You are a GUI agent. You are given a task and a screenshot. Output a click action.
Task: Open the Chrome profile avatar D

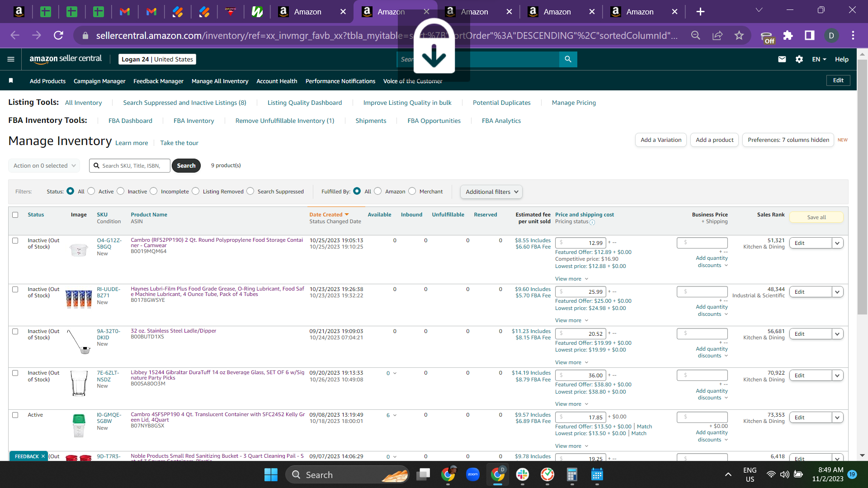(x=831, y=35)
